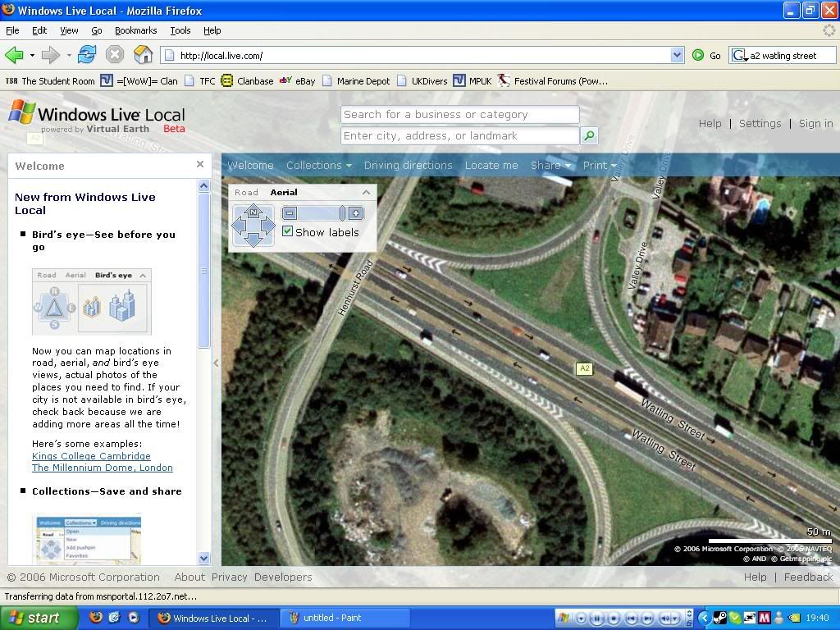Click the Feedback link in the footer

click(x=808, y=577)
